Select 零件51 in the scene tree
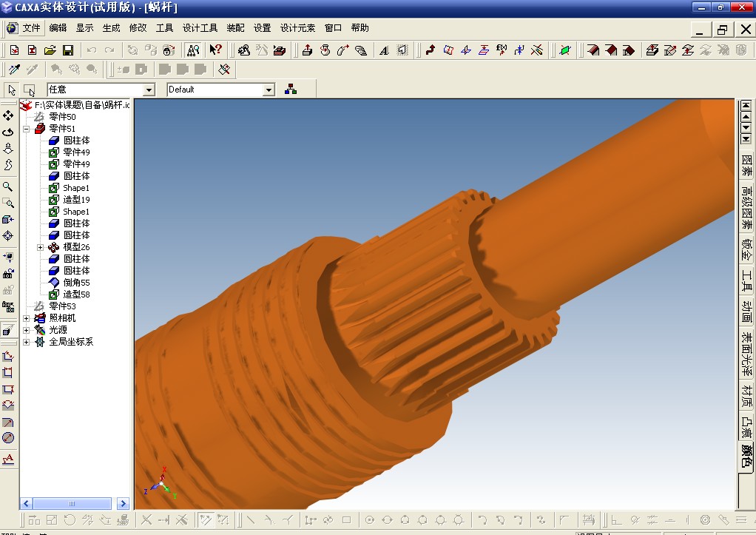This screenshot has width=756, height=535. click(x=62, y=129)
